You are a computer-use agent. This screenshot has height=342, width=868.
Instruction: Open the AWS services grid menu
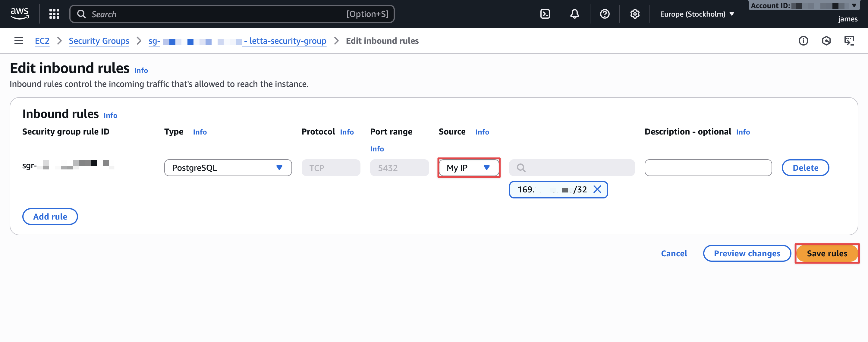click(x=54, y=14)
